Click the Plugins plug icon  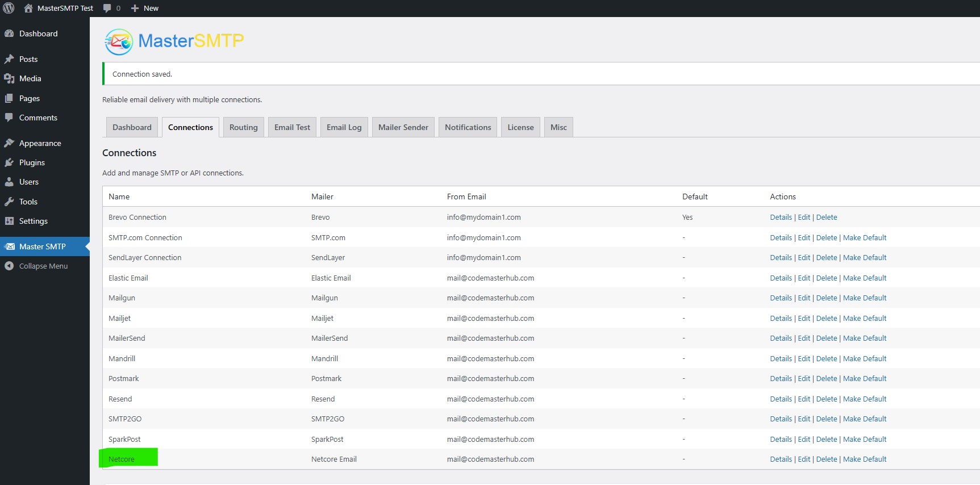(9, 162)
